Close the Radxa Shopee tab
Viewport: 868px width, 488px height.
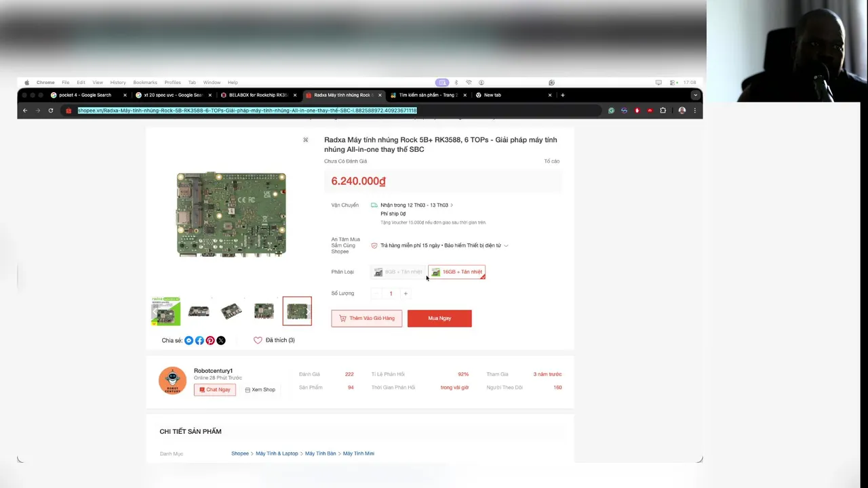click(380, 95)
